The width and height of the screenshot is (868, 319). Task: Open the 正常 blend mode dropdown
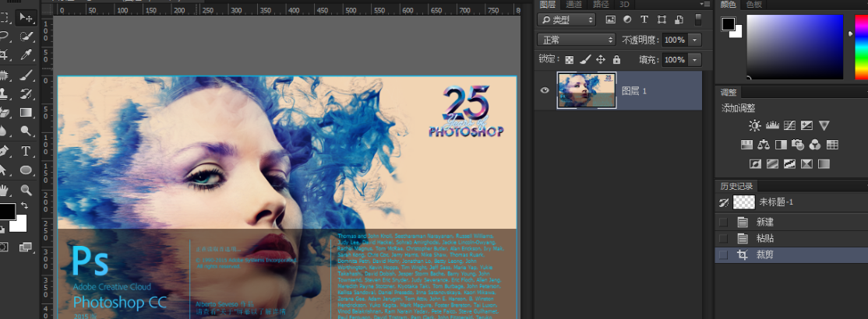(x=577, y=40)
